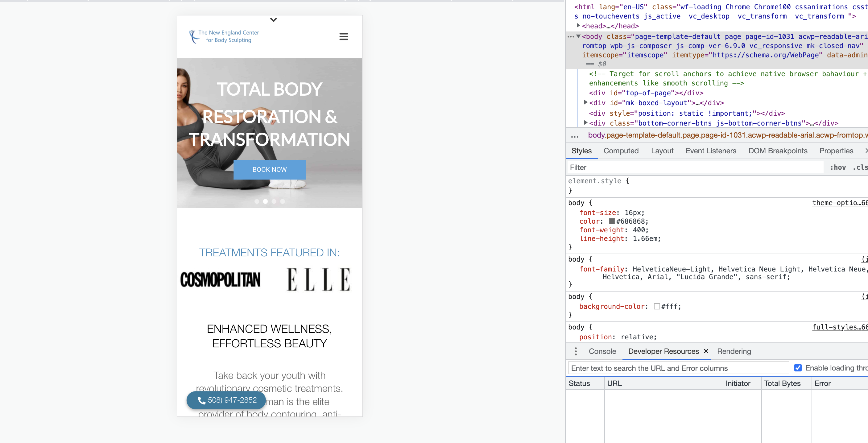868x443 pixels.
Task: Open the hamburger navigation menu
Action: tap(343, 36)
